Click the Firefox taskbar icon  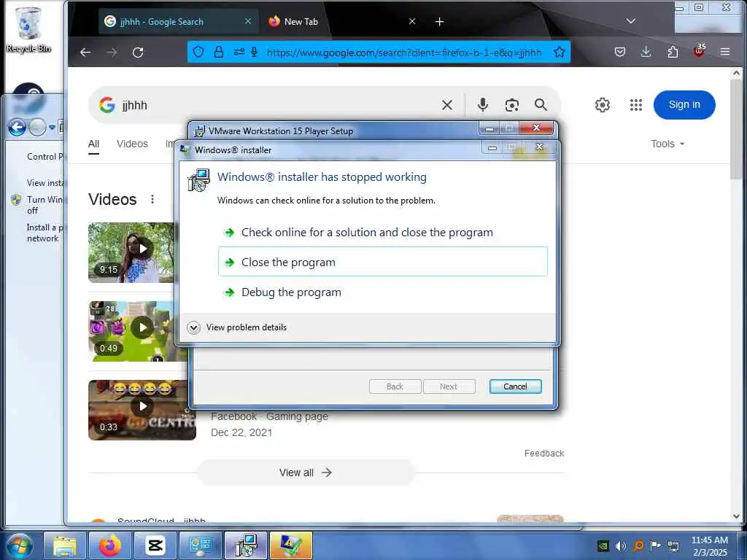[109, 545]
